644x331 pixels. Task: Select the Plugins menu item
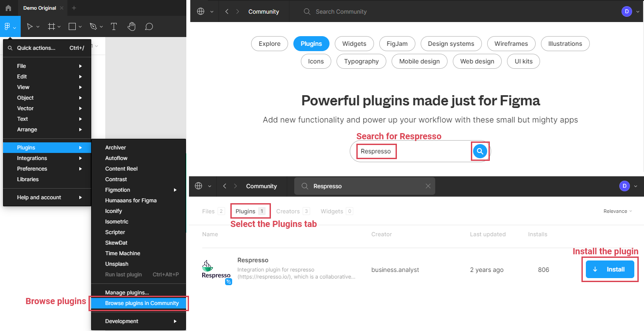point(47,148)
